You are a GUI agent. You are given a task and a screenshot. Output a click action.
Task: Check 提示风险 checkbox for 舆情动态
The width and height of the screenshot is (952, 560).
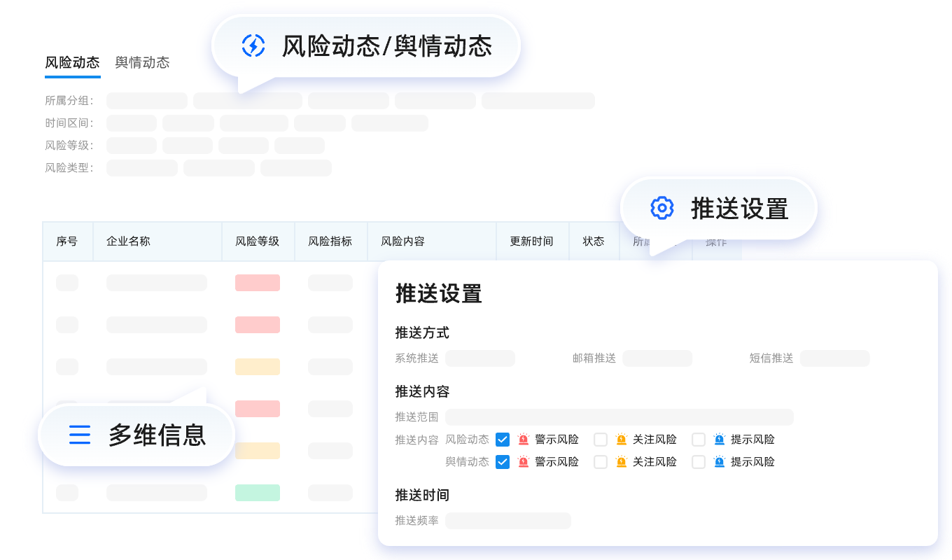point(699,462)
